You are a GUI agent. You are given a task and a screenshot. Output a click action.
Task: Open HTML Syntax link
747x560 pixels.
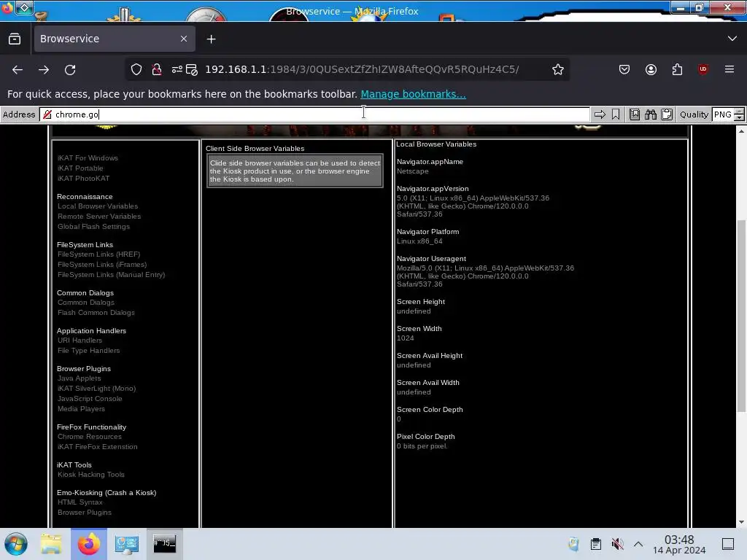point(80,502)
